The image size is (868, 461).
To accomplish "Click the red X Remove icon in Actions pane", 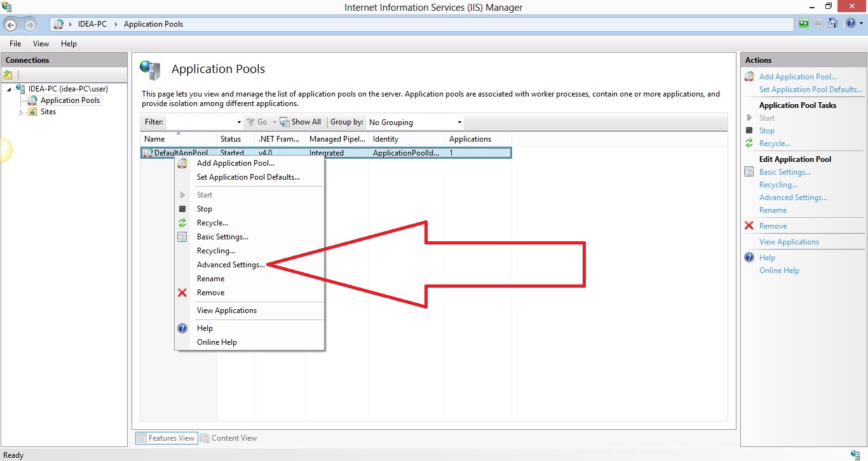I will click(x=750, y=225).
